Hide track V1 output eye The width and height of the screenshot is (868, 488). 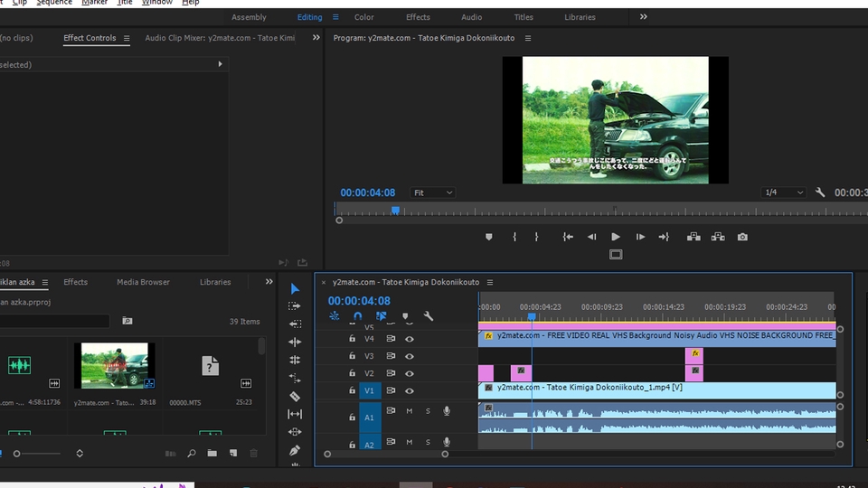(409, 390)
